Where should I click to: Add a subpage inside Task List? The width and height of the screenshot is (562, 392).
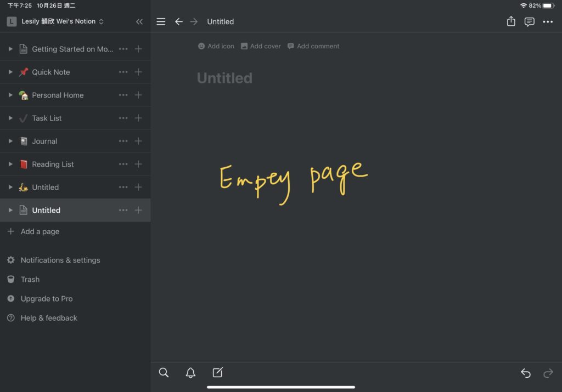[138, 118]
